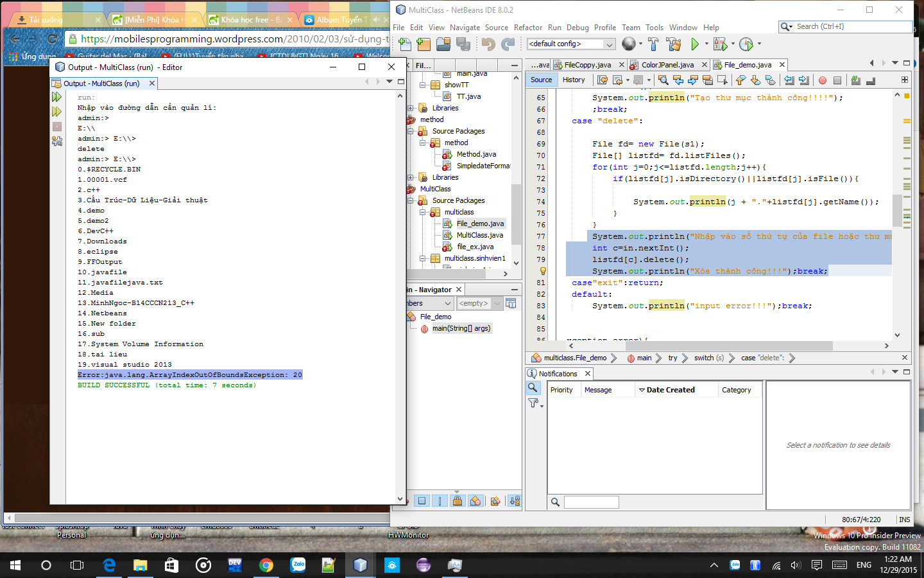Click the Save All toolbar icon
The width and height of the screenshot is (924, 578).
(463, 44)
